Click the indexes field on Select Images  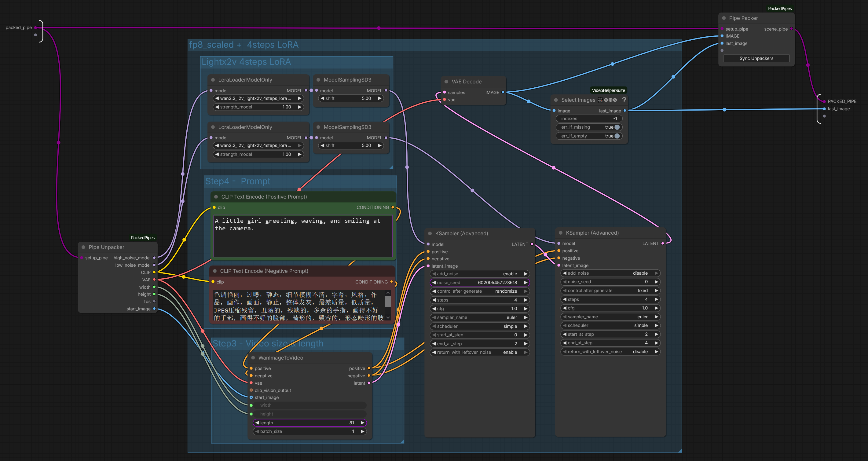pos(589,119)
